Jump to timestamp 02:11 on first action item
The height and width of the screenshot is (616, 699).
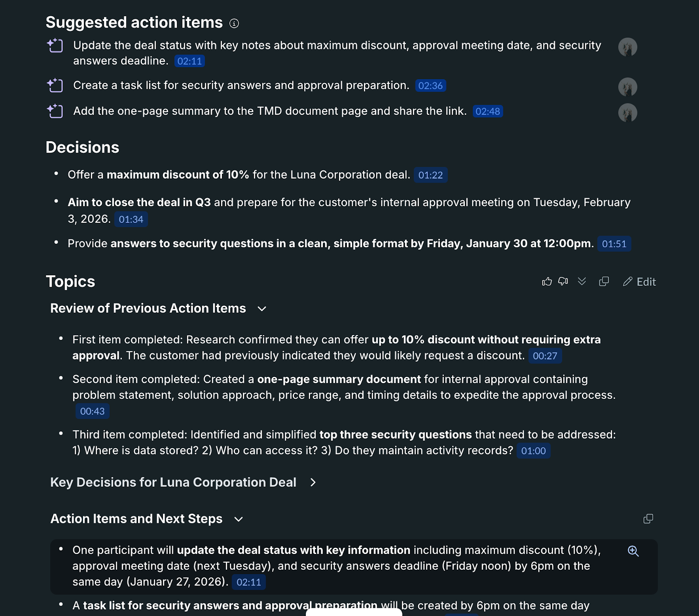(189, 61)
